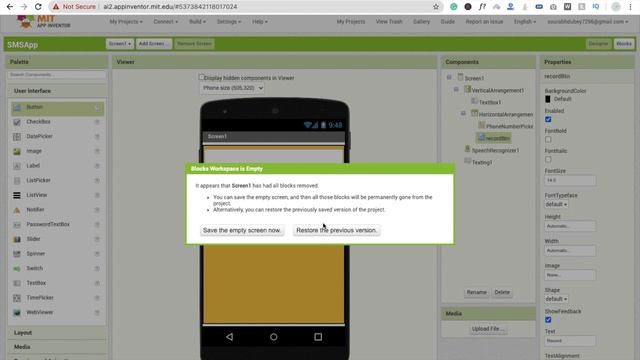The width and height of the screenshot is (640, 360).
Task: Expand the Layout palette section
Action: (57, 333)
